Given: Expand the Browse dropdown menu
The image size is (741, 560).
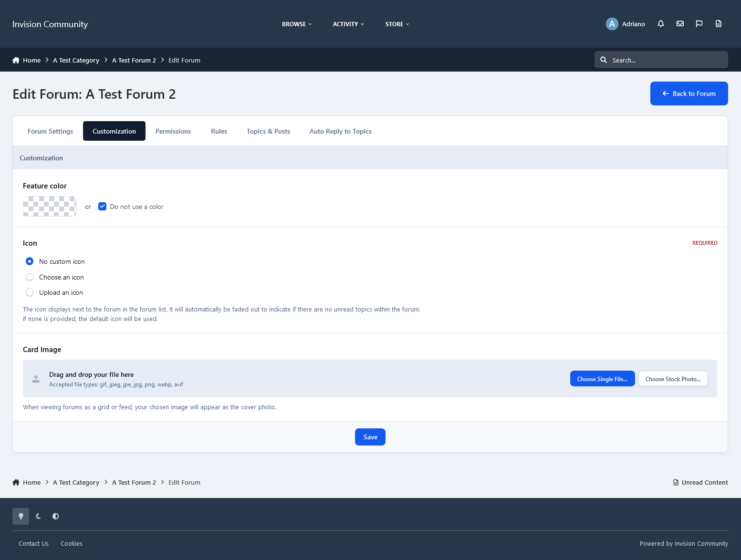Looking at the screenshot, I should [x=296, y=24].
